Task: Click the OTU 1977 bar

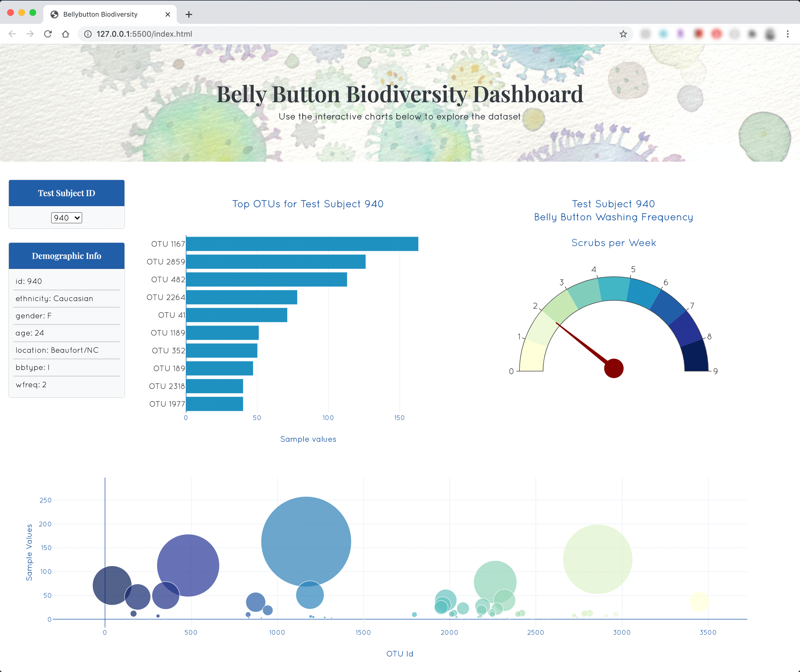Action: (x=214, y=404)
